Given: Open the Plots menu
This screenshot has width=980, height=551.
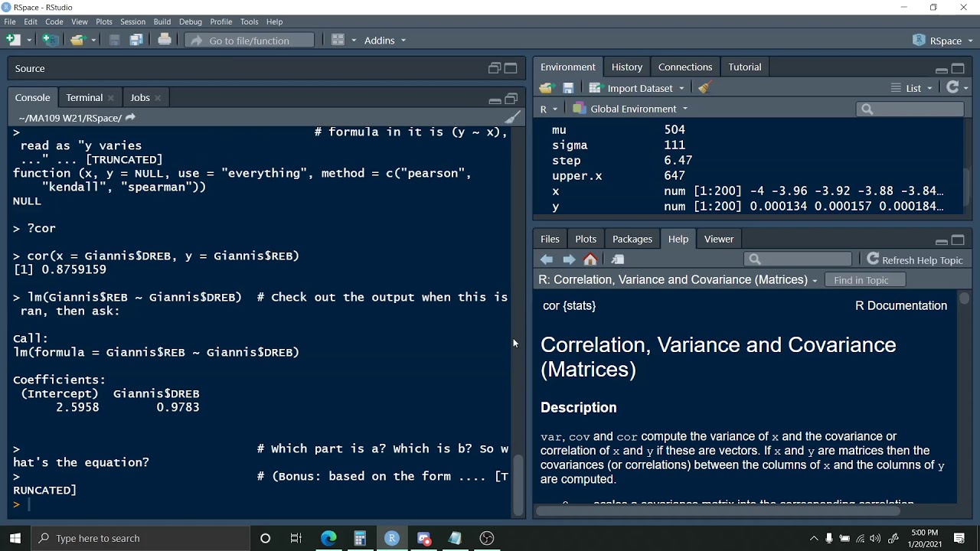Looking at the screenshot, I should [x=104, y=21].
